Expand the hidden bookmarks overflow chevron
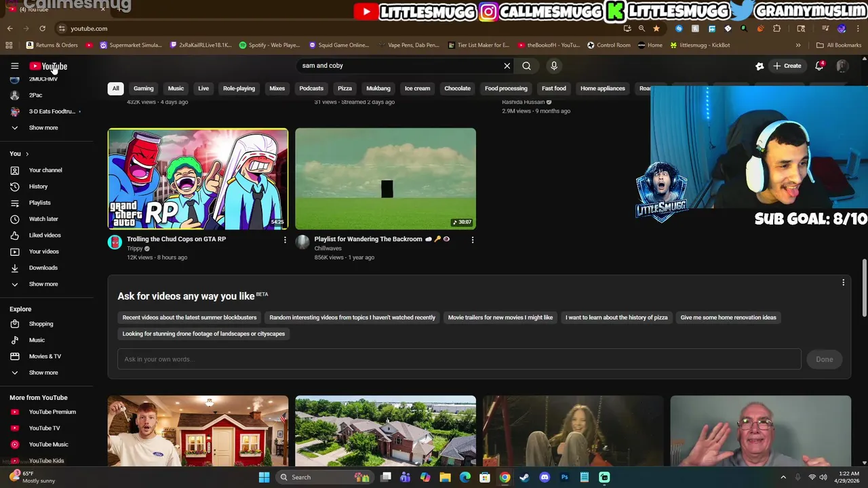This screenshot has height=488, width=868. coord(798,45)
